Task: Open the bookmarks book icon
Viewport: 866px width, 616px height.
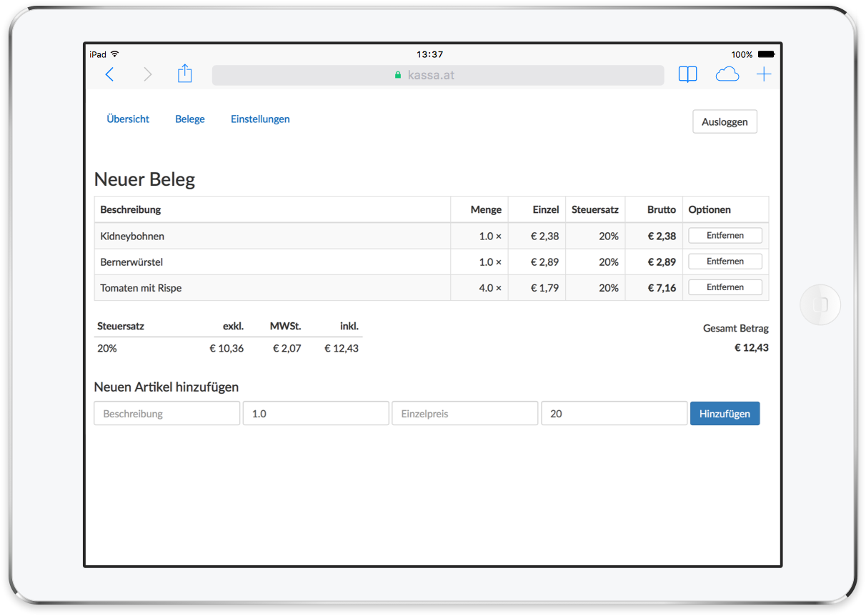Action: tap(687, 74)
